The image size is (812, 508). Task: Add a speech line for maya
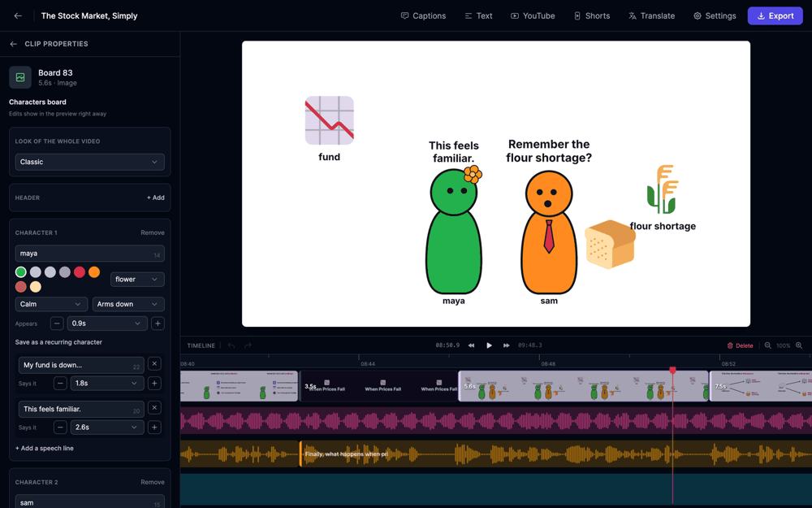pos(45,449)
